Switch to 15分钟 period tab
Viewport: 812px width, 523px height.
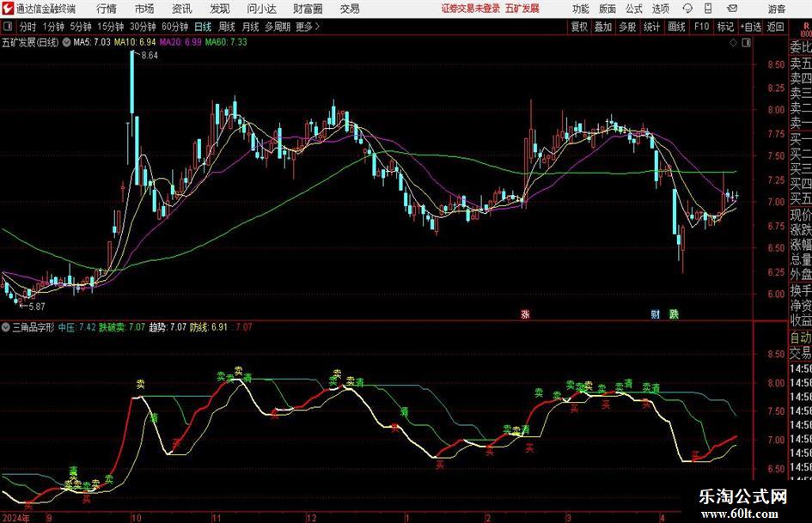point(110,27)
